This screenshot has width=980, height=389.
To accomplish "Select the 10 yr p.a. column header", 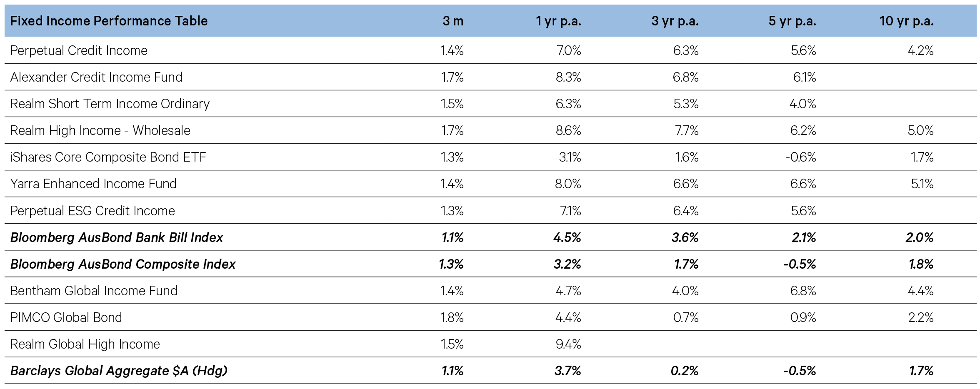I will (x=906, y=21).
